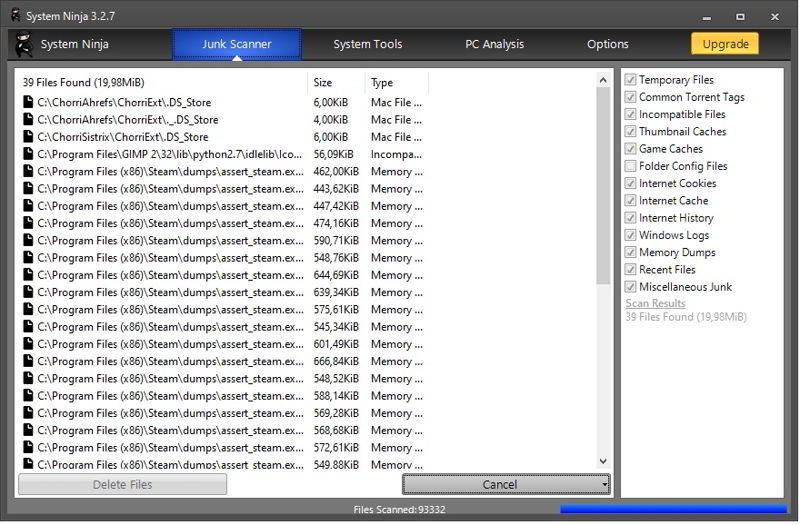Screen dimensions: 800x525
Task: Toggle the Common Torrent Tags checkbox
Action: (x=631, y=97)
